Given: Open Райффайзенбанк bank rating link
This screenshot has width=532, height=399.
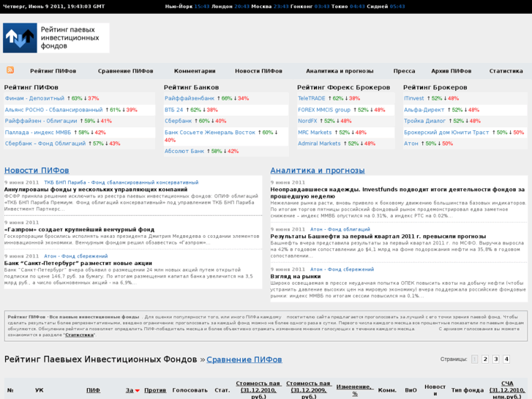Looking at the screenshot, I should coord(190,99).
